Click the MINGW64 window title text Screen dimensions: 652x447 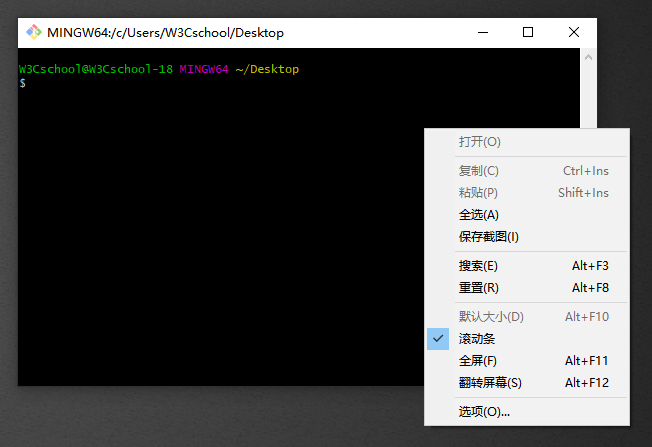tap(165, 33)
